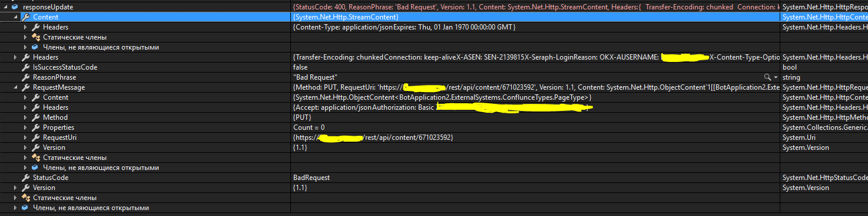Image resolution: width=868 pixels, height=216 pixels.
Task: Expand the RequestUri node
Action: pyautogui.click(x=25, y=138)
